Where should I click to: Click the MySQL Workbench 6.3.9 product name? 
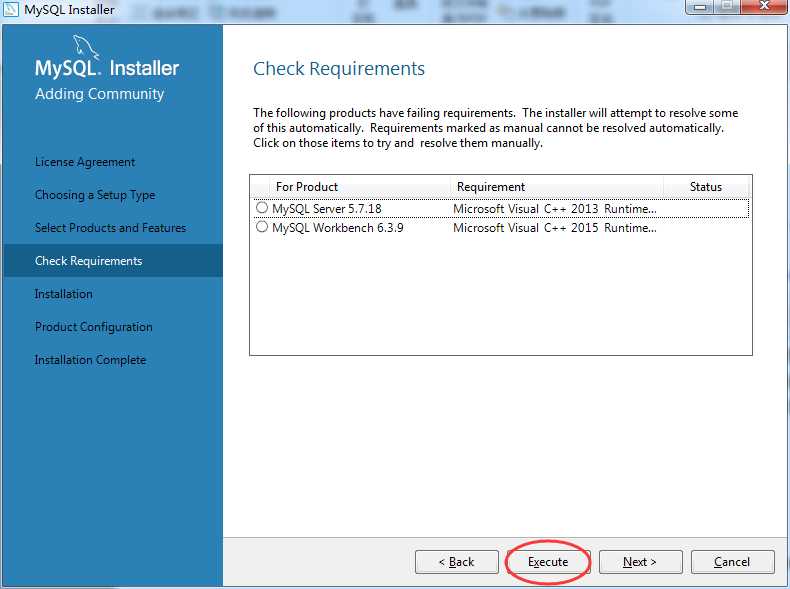(x=338, y=228)
